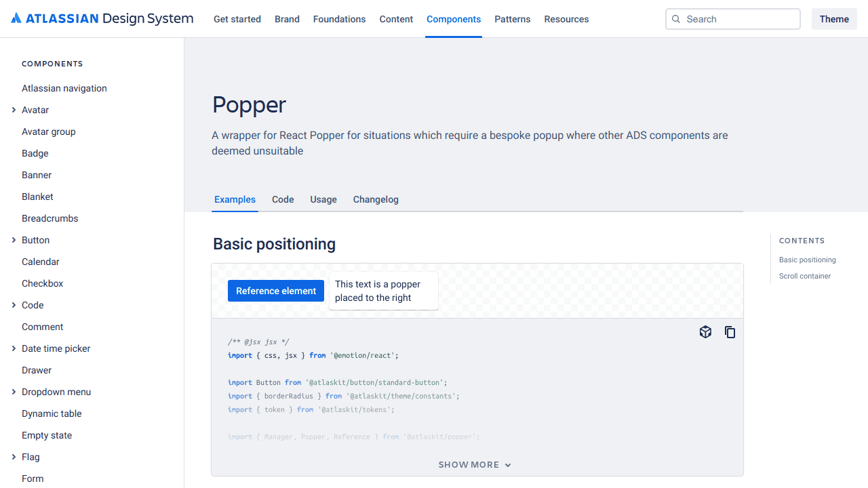Open Empty state in sidebar
The width and height of the screenshot is (868, 488).
[x=47, y=435]
